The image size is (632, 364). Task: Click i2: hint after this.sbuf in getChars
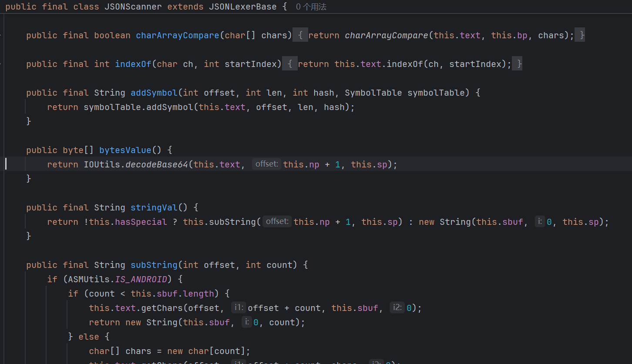[x=397, y=307]
